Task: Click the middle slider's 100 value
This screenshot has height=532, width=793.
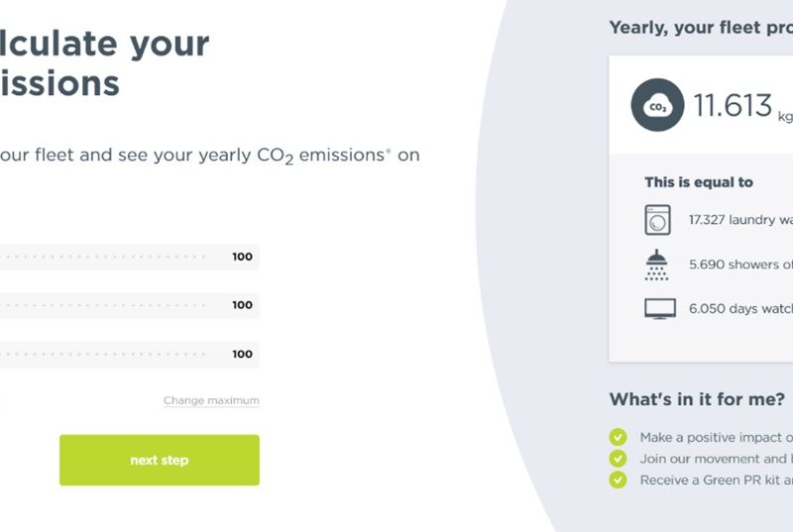Action: [x=242, y=305]
